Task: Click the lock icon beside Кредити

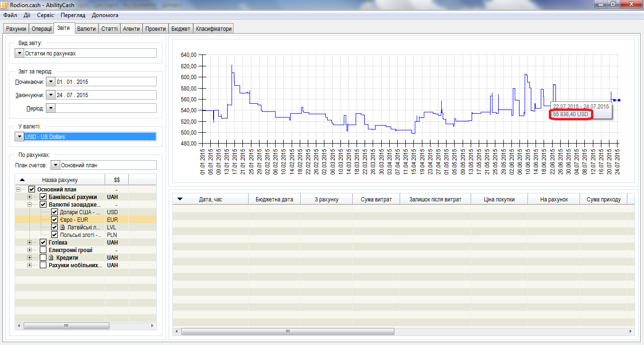Action: (x=51, y=258)
